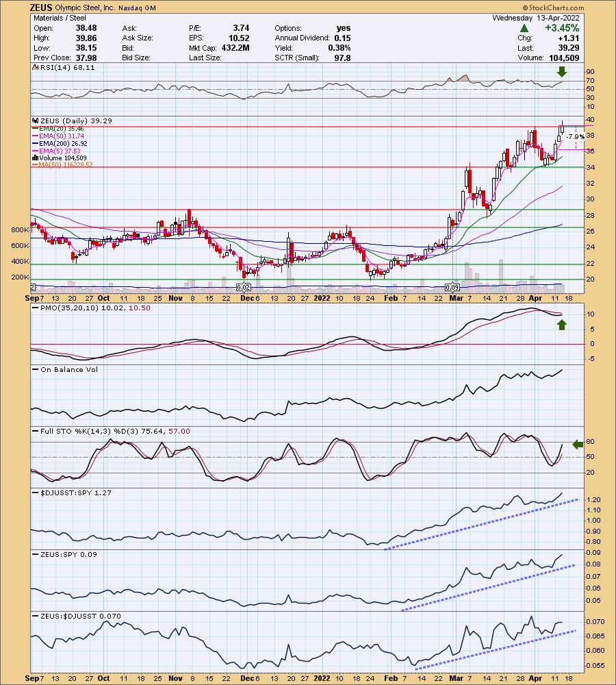Click the ZEUS:SPY 0.09 ratio label
616x685 pixels.
pos(65,554)
